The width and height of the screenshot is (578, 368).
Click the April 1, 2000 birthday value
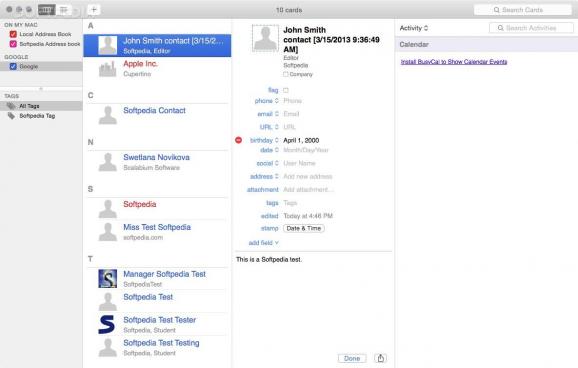(x=301, y=140)
